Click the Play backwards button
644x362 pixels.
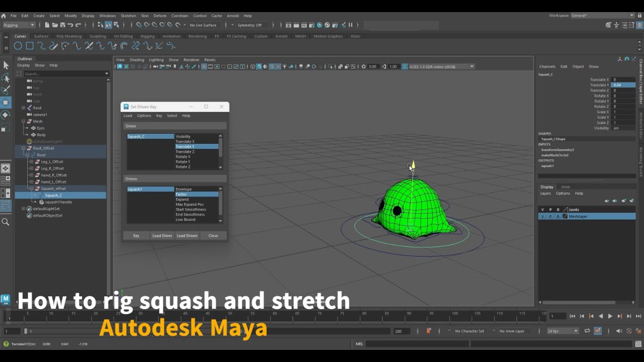point(601,316)
